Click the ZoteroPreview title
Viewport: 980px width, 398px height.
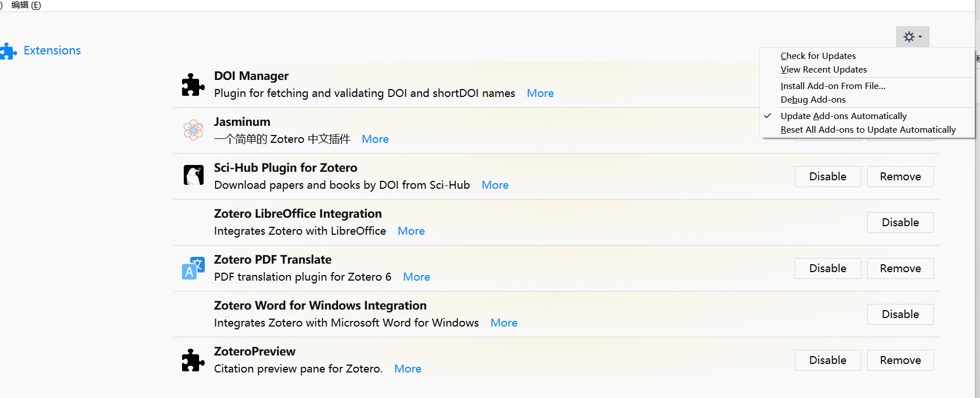pos(255,352)
